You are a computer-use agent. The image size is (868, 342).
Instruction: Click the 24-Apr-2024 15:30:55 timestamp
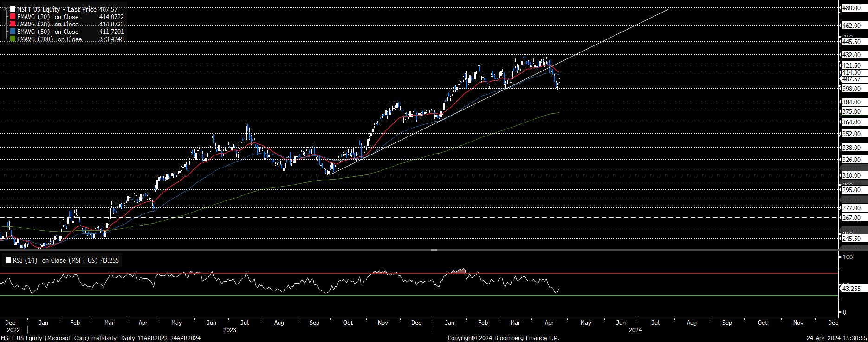coord(837,338)
